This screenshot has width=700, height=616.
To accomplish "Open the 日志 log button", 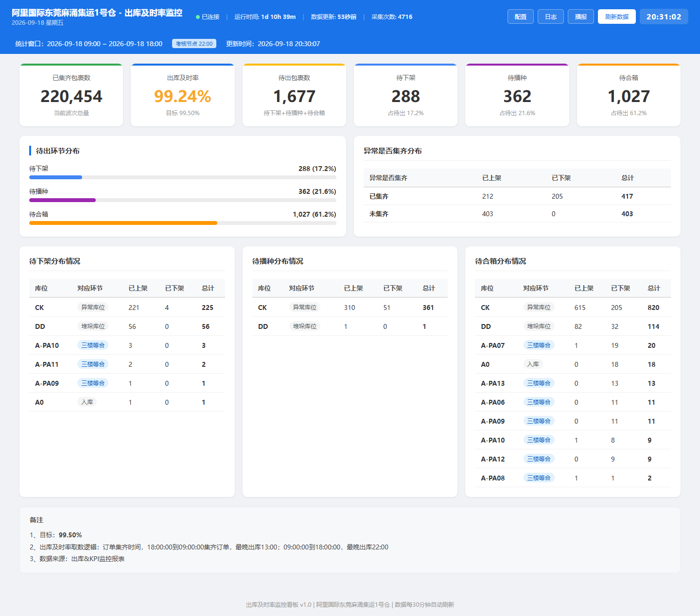I will point(551,17).
